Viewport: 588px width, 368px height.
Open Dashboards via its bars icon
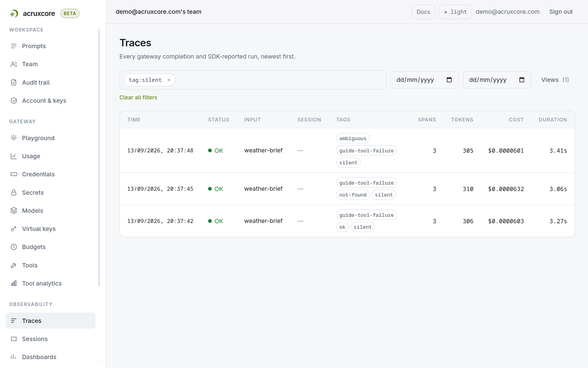[14, 357]
